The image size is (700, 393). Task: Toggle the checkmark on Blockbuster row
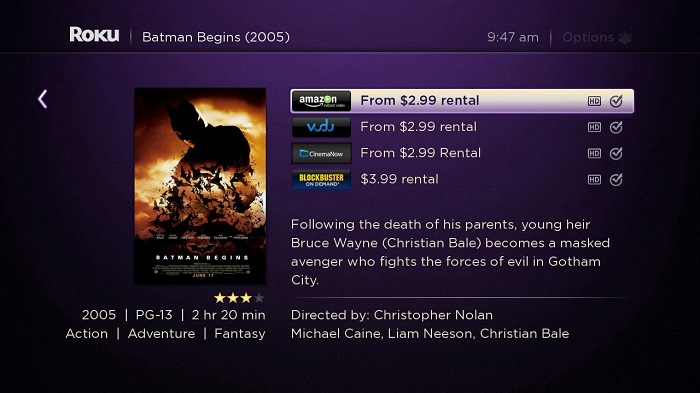(x=616, y=180)
